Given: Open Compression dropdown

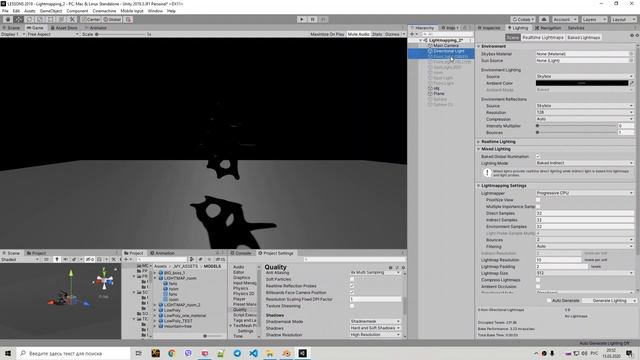Looking at the screenshot, I should coord(584,119).
